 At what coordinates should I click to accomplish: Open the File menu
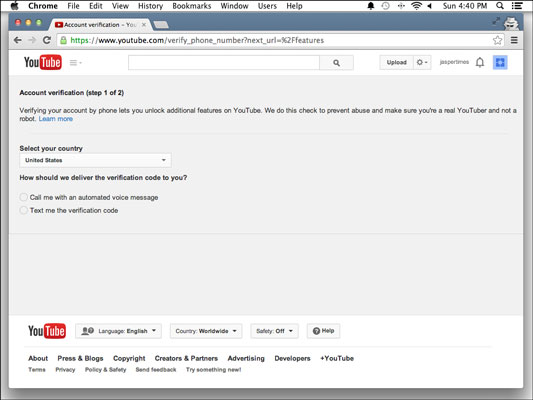(73, 6)
